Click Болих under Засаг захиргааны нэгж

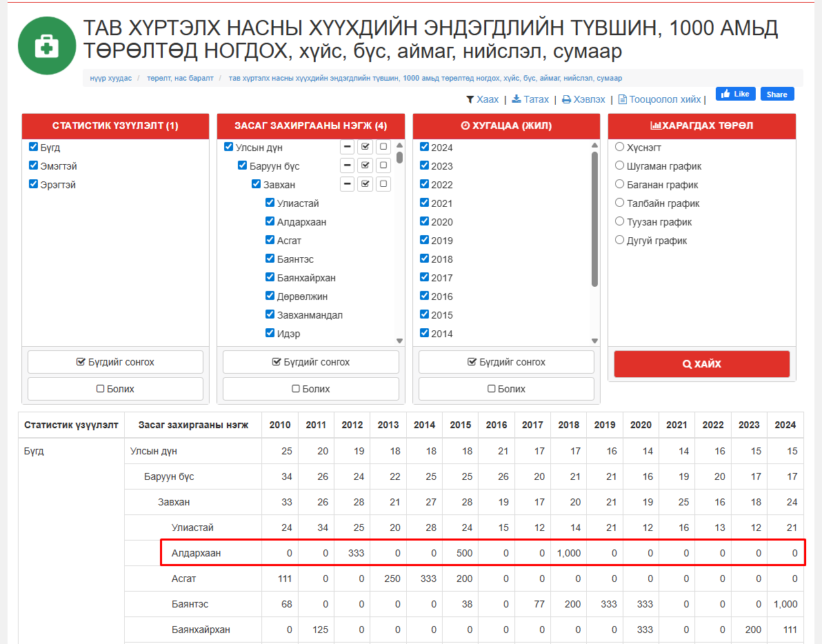pos(311,389)
